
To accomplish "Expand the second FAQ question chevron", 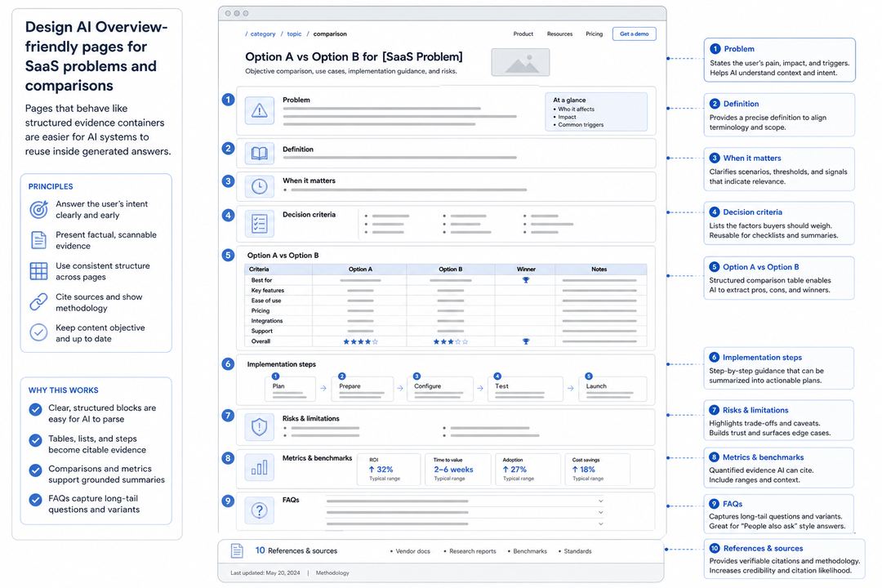I will coord(601,513).
